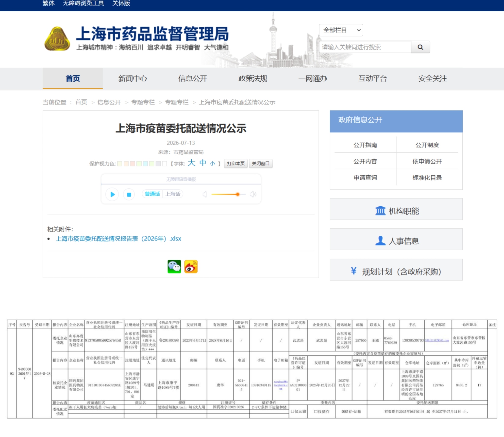Viewport: 504px width, 437px height.
Task: Click article title 上海市疫苗委托配送情况公示
Action: click(x=181, y=128)
